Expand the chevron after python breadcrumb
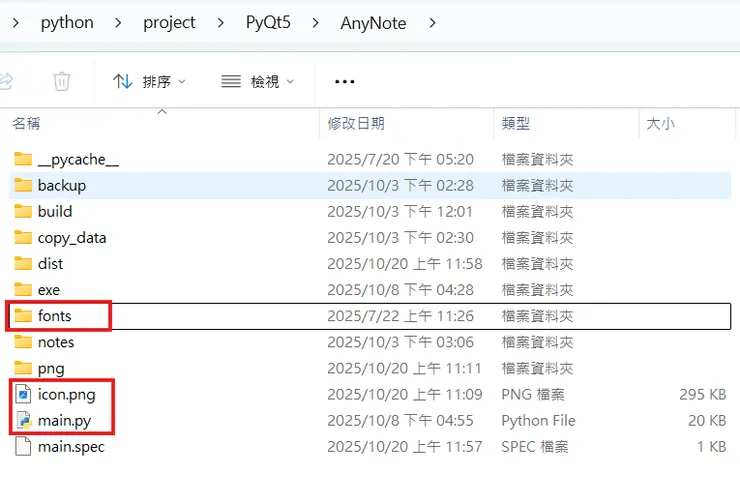This screenshot has width=740, height=504. (x=118, y=23)
